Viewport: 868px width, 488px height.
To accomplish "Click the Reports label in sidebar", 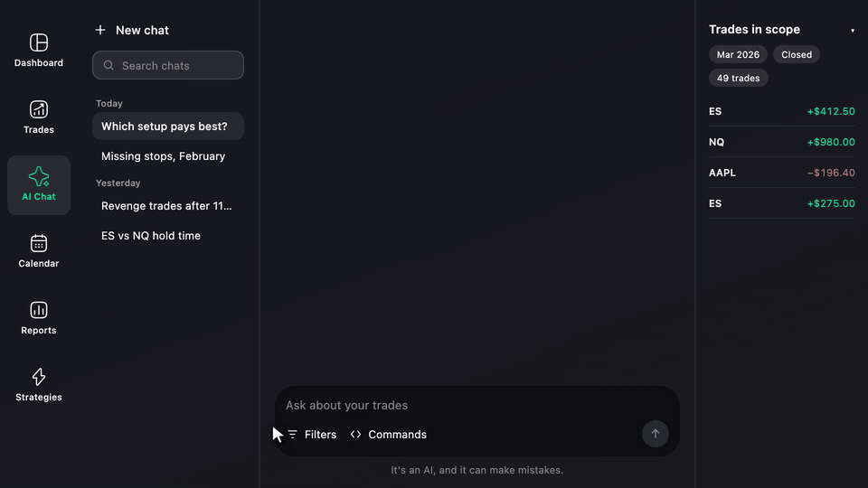I will tap(39, 331).
